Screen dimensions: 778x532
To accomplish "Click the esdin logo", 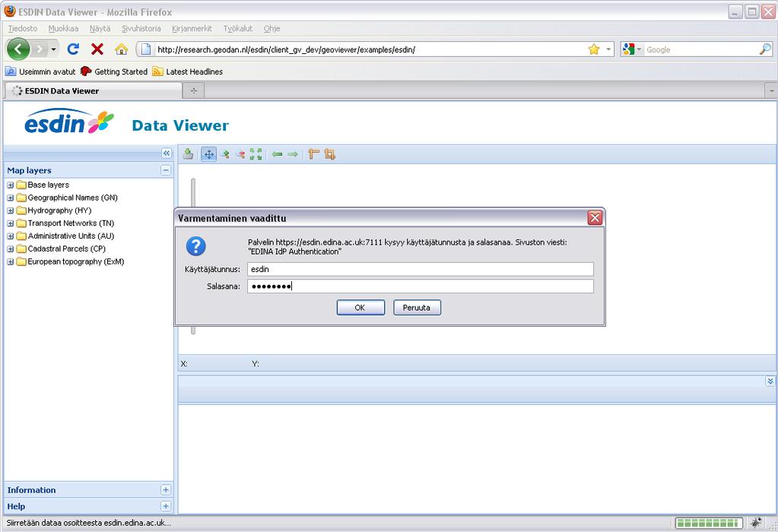I will 69,122.
